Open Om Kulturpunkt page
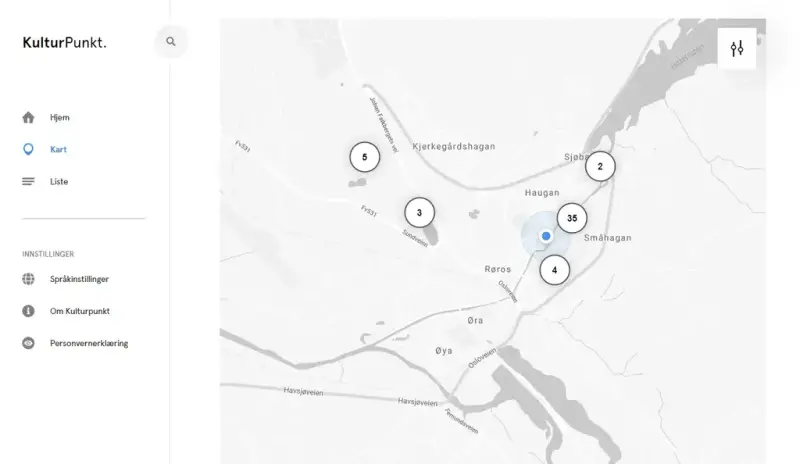 [x=80, y=312]
